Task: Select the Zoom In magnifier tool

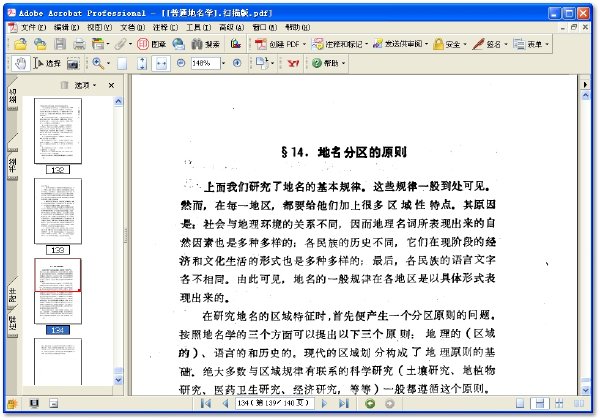Action: (x=98, y=63)
